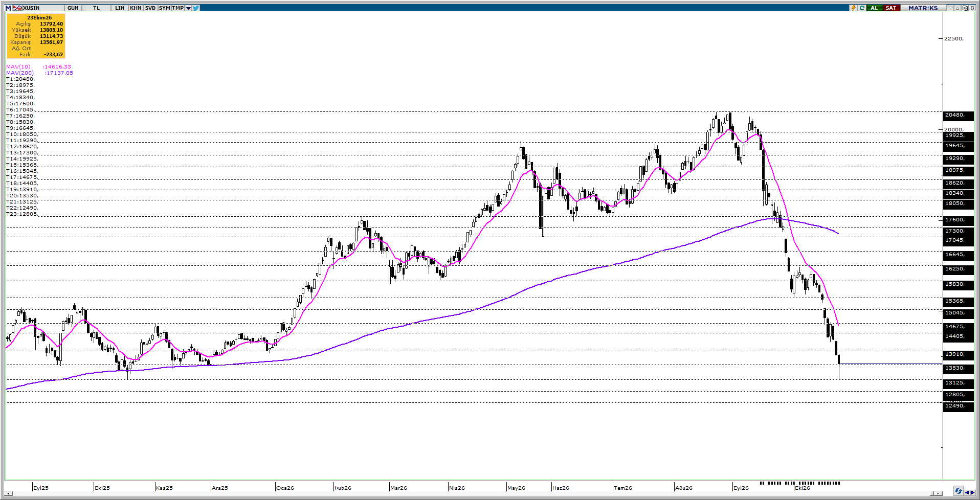Switch the currency with the TL button

96,8
